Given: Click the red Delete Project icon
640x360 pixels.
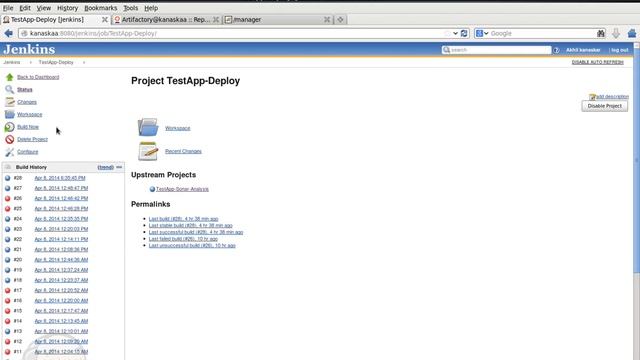Looking at the screenshot, I should 9,140.
